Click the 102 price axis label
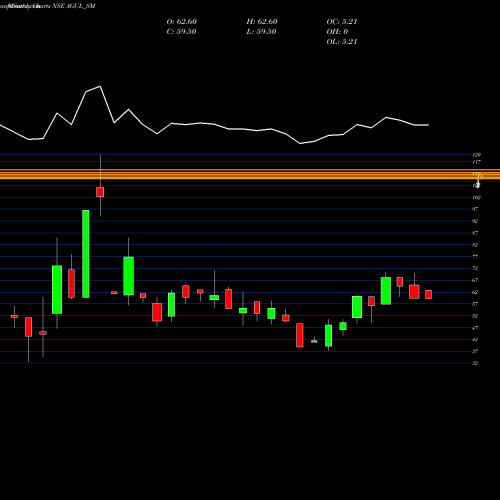This screenshot has width=500, height=500. tap(476, 197)
